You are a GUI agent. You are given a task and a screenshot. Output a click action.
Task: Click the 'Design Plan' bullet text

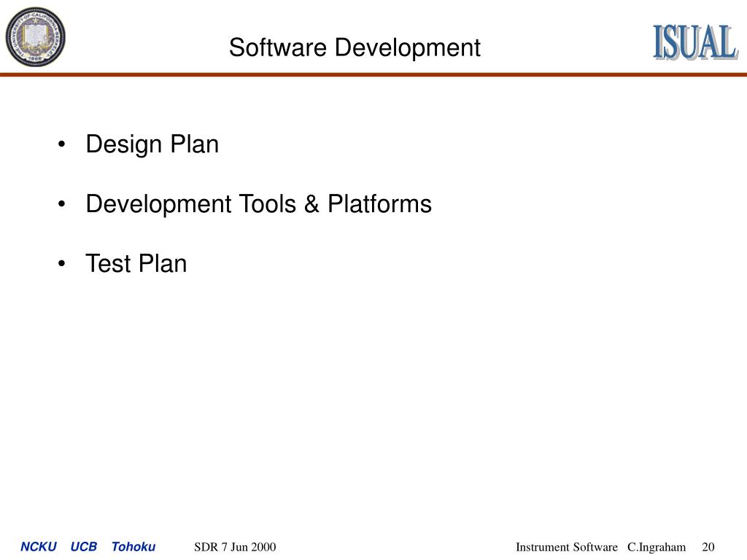point(152,144)
